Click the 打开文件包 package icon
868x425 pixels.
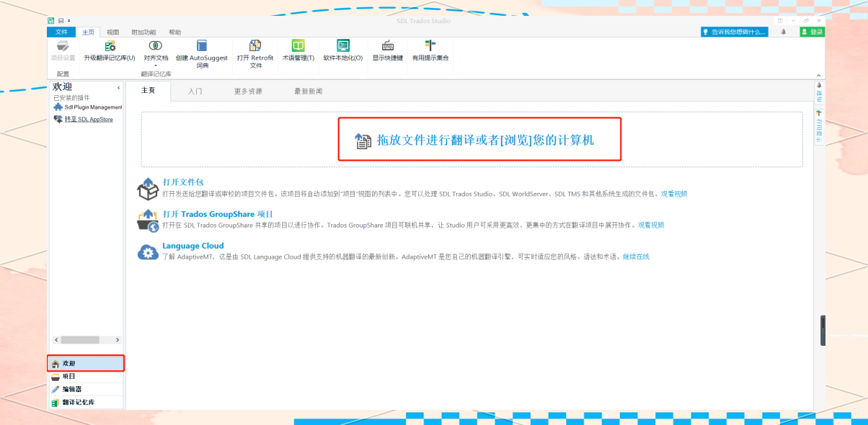(x=147, y=189)
